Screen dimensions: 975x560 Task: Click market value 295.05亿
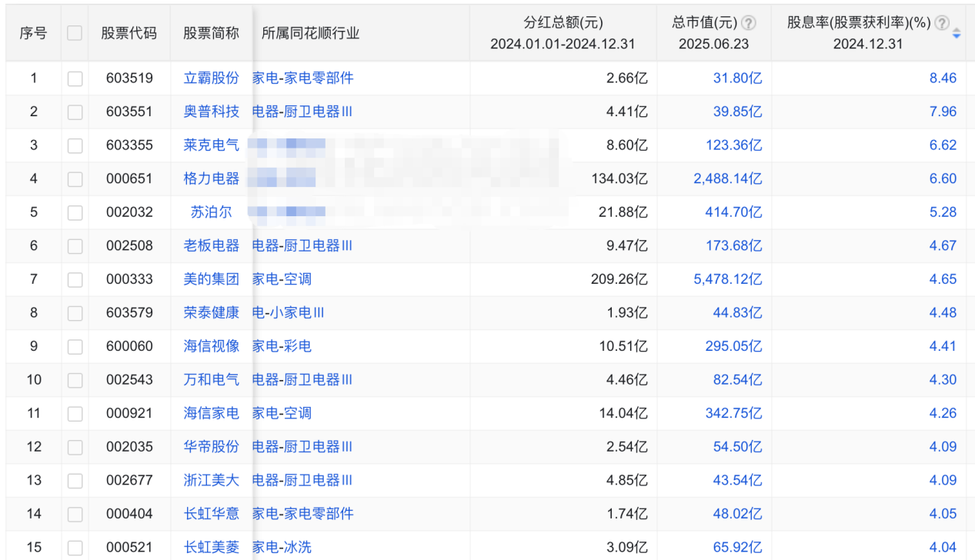click(x=733, y=346)
